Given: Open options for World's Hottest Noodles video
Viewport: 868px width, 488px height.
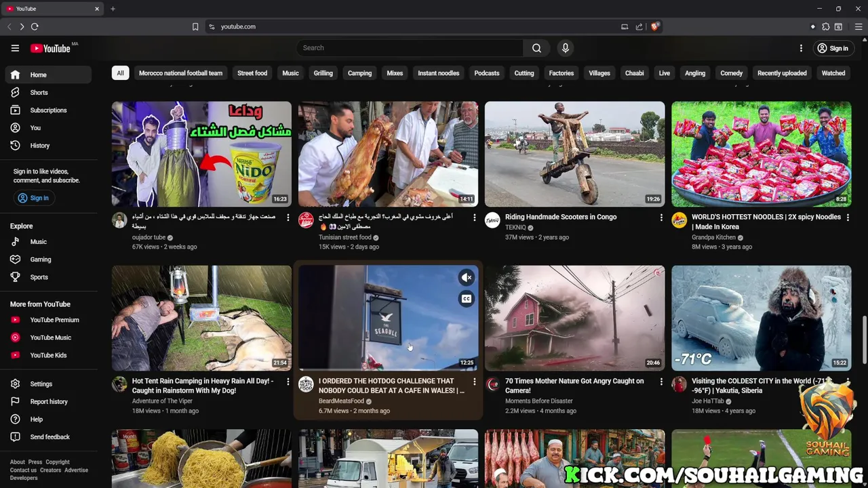Looking at the screenshot, I should coord(848,218).
